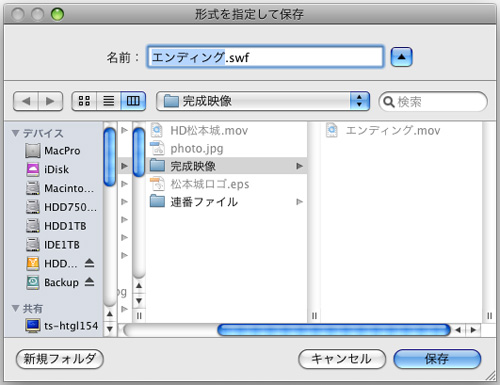Screen dimensions: 500x385
Task: Click folder icon in path dropdown
Action: coord(171,101)
